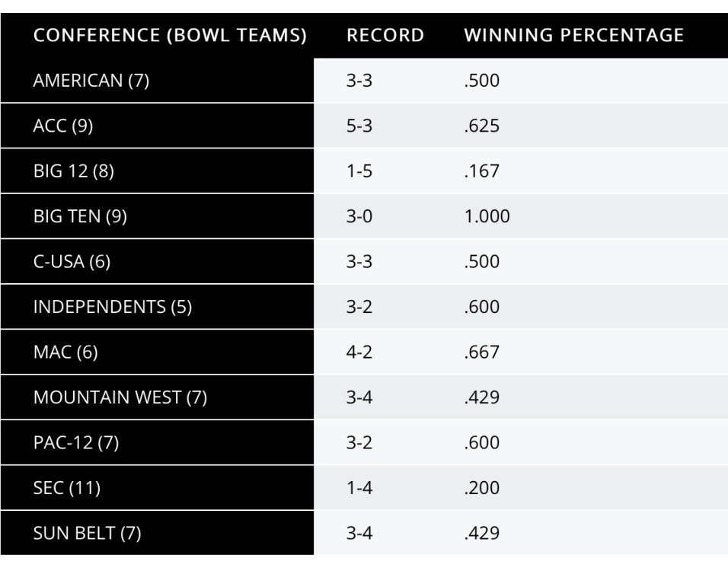Viewport: 728px width, 571px height.
Task: Select the 1.000 winning percentage value
Action: [487, 216]
